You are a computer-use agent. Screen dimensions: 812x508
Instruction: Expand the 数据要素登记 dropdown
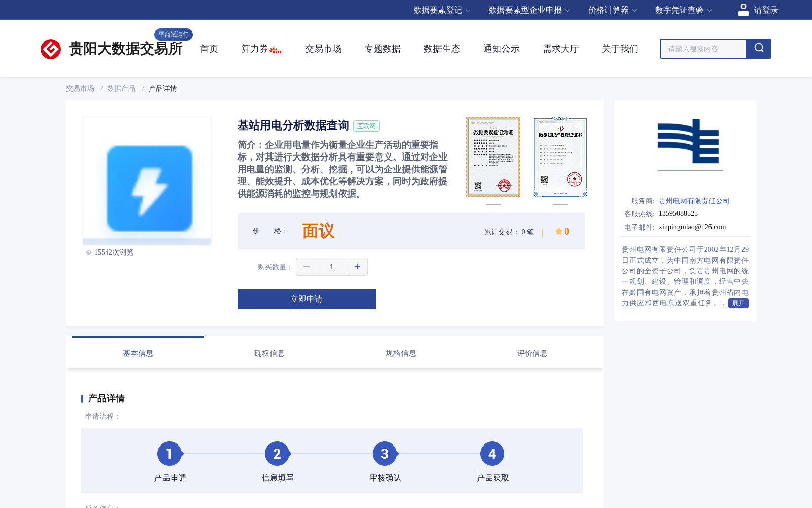[442, 10]
